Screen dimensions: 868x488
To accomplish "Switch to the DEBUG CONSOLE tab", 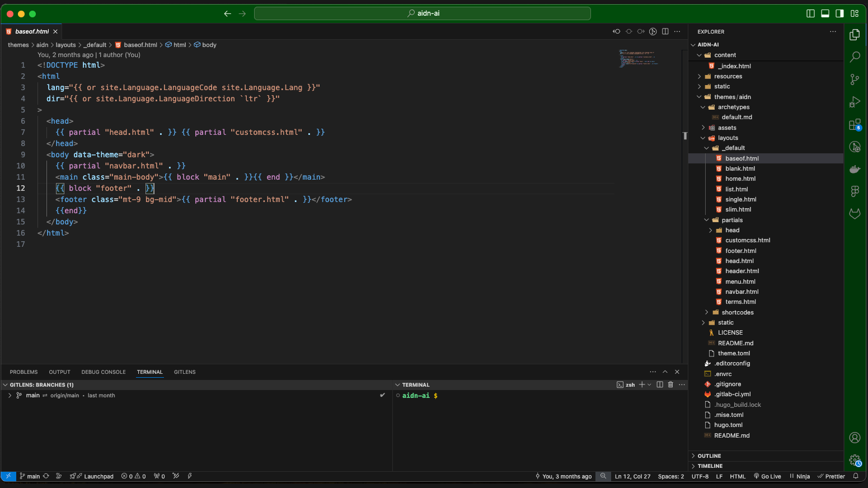I will click(x=104, y=372).
